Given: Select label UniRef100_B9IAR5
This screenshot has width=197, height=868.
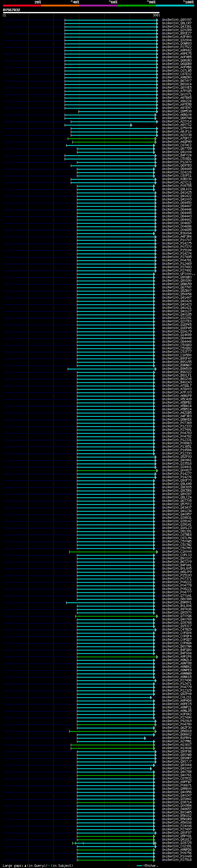Looking at the screenshot, I should pyautogui.click(x=177, y=812).
